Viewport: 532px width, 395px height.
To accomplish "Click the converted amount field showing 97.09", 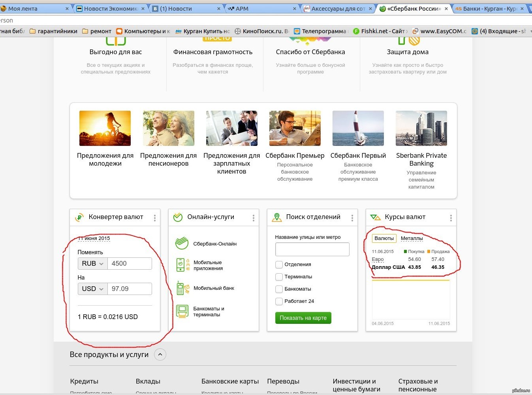I will [x=130, y=289].
